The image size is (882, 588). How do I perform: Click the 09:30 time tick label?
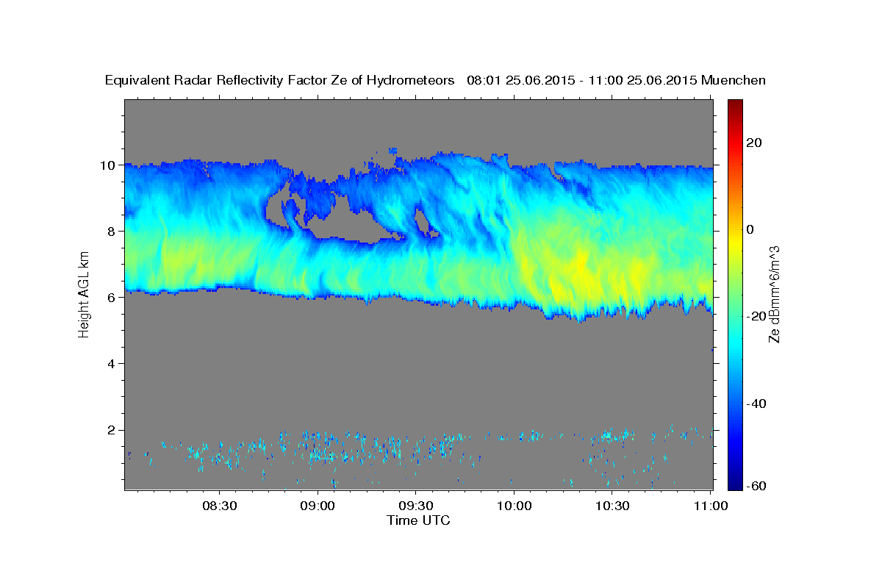(416, 506)
